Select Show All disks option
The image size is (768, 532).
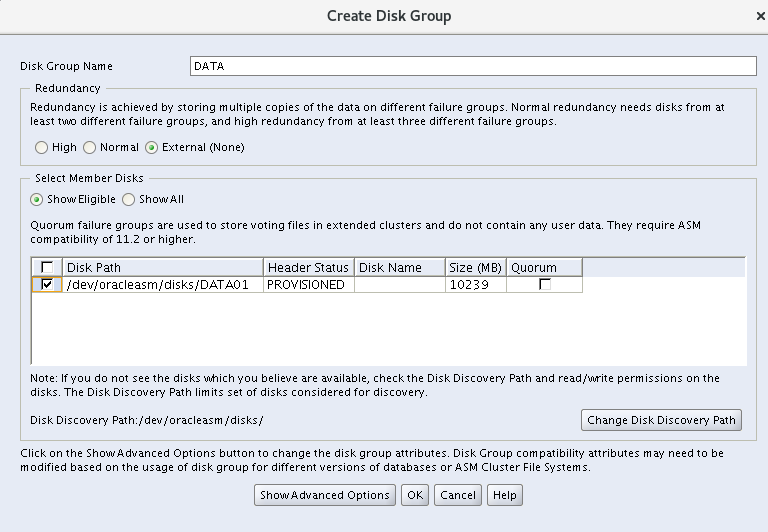coord(129,199)
